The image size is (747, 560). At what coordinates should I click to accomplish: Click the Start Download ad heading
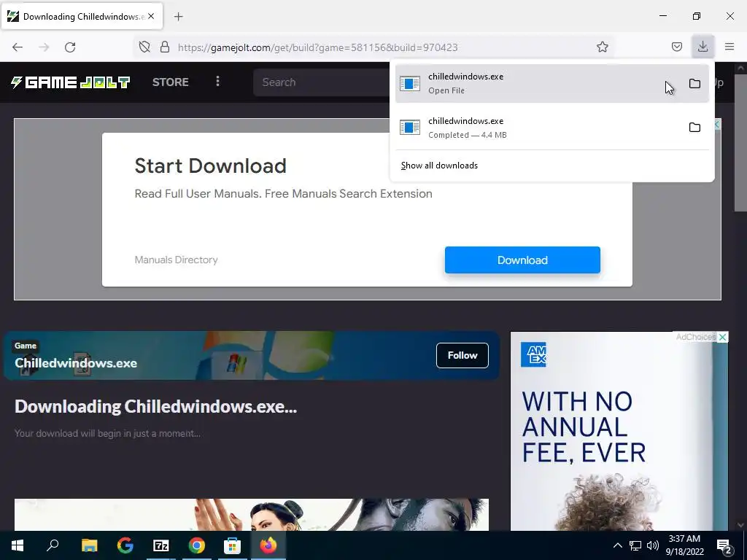[x=211, y=166]
